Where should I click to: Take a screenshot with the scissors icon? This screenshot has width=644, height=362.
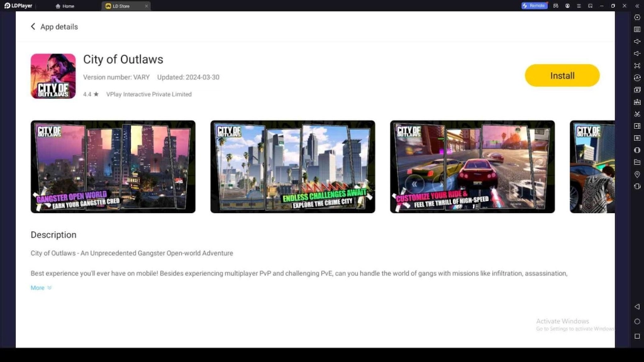(637, 114)
